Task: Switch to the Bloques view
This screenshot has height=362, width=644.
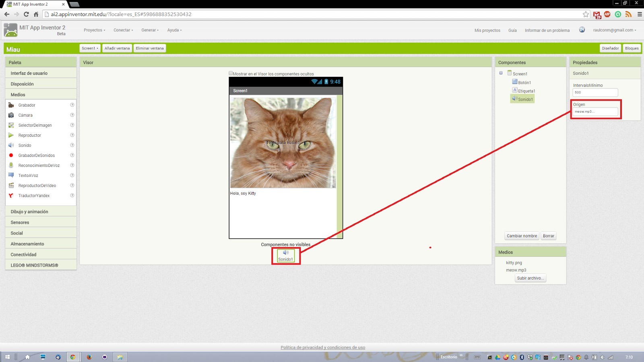Action: click(632, 48)
